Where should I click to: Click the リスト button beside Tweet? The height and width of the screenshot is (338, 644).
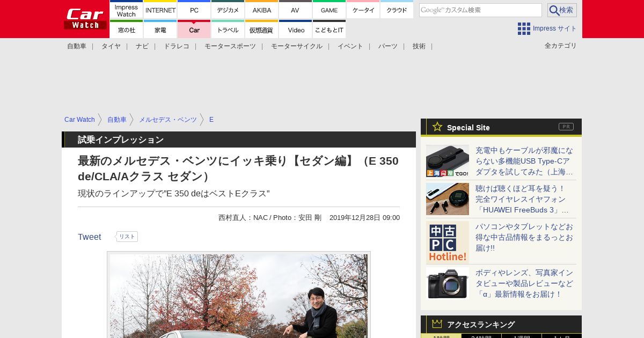pyautogui.click(x=127, y=237)
